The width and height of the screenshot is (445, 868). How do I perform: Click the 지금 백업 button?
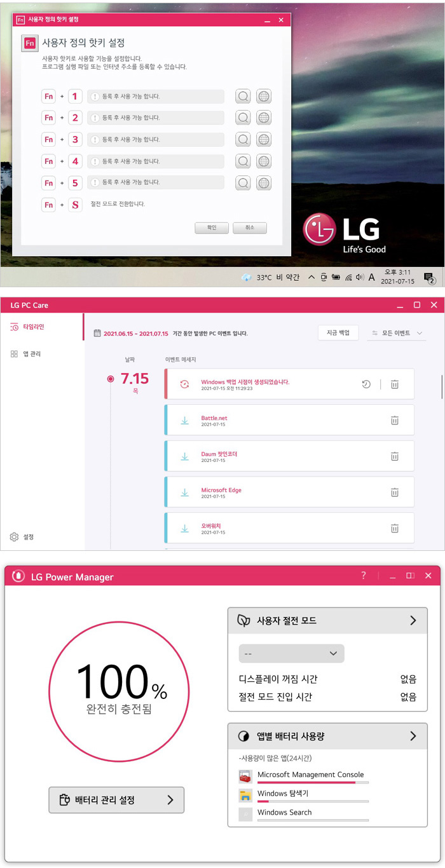point(338,332)
